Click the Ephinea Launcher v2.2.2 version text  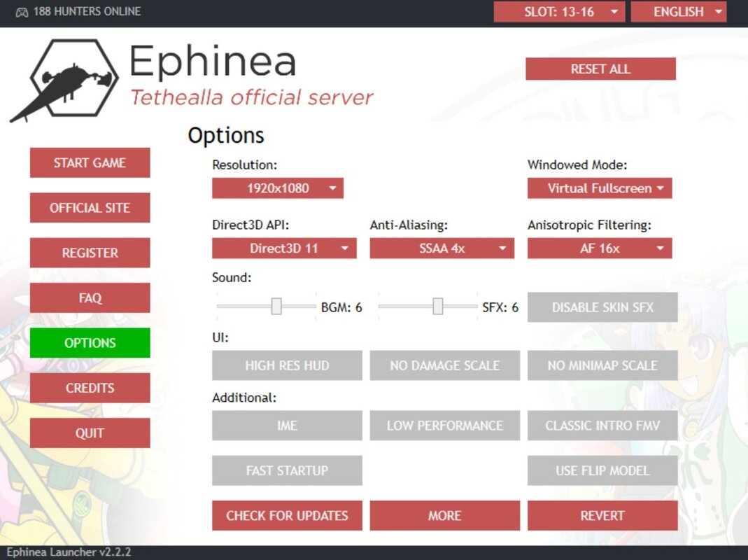pos(69,552)
